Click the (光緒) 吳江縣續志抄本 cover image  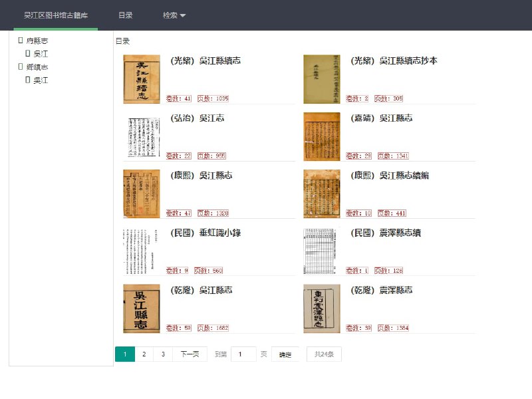coord(322,79)
